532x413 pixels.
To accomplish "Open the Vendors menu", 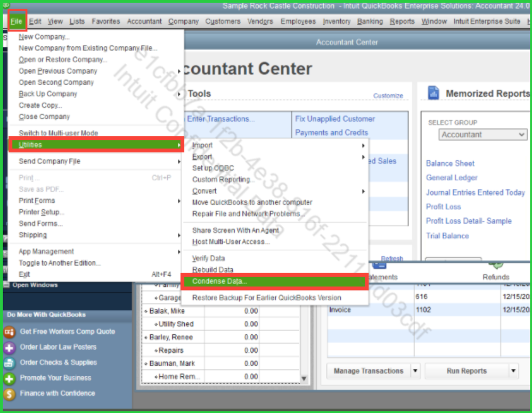I will click(260, 21).
